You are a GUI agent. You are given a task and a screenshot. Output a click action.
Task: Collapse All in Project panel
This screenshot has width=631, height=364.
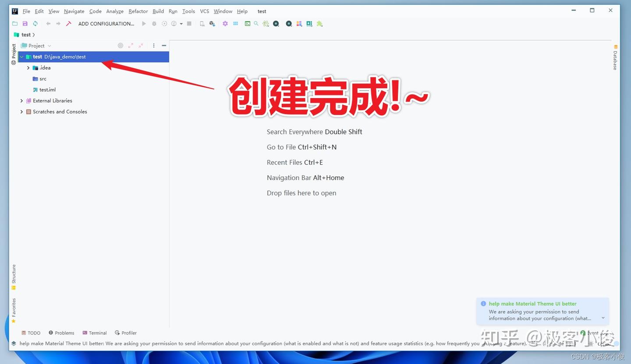coord(140,46)
